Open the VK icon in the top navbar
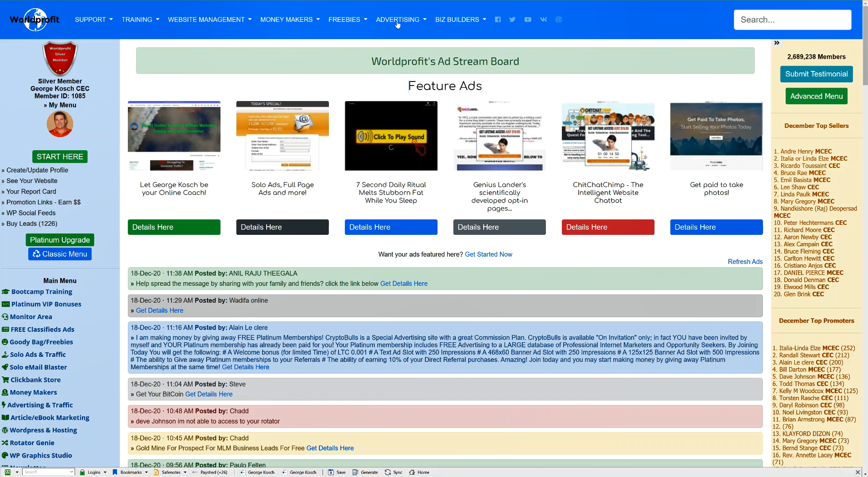 [x=543, y=20]
